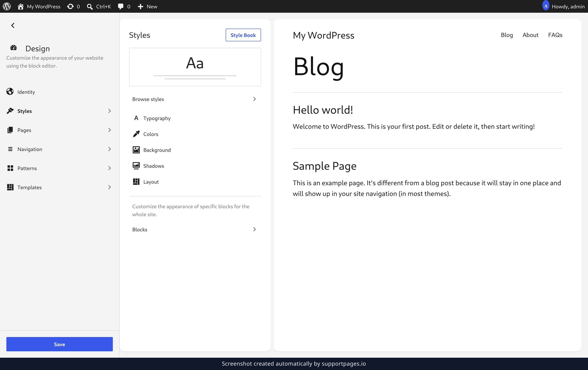
Task: Select the Styles menu label
Action: [x=24, y=111]
